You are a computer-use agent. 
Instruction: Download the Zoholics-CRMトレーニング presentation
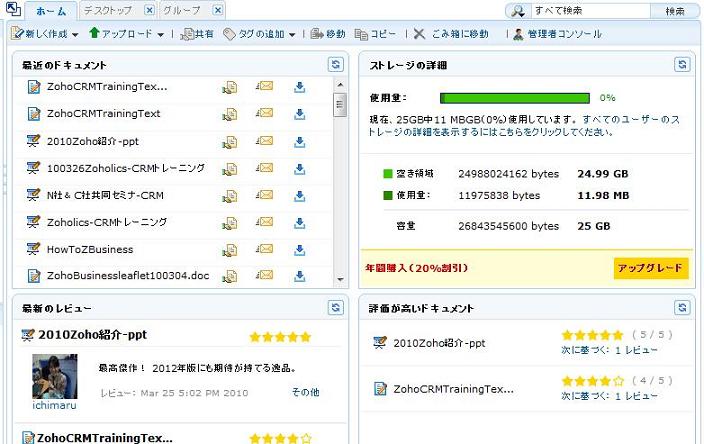[299, 223]
